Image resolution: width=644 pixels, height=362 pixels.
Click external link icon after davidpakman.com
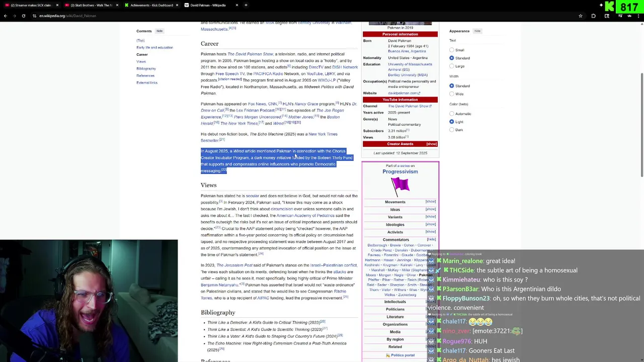tap(419, 93)
